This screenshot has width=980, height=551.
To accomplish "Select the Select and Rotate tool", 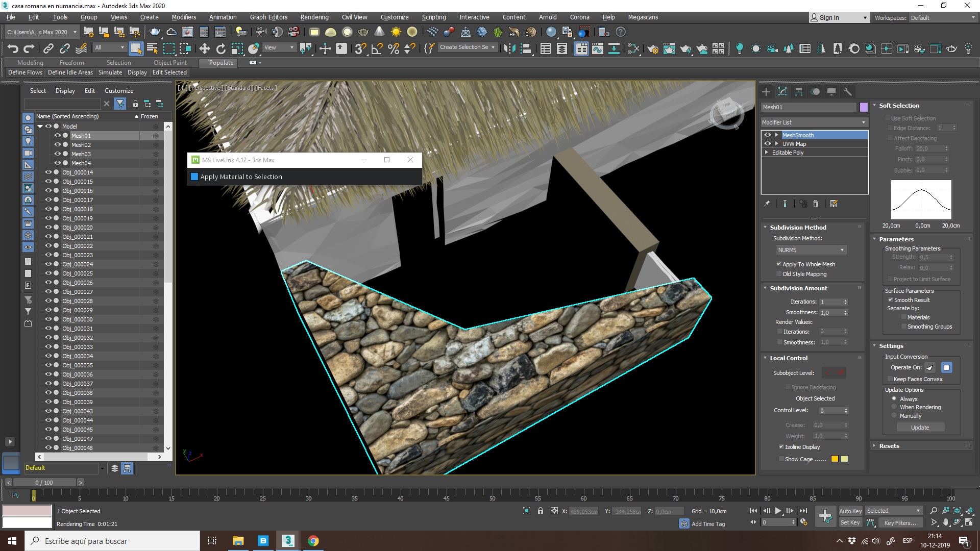I will pos(220,48).
